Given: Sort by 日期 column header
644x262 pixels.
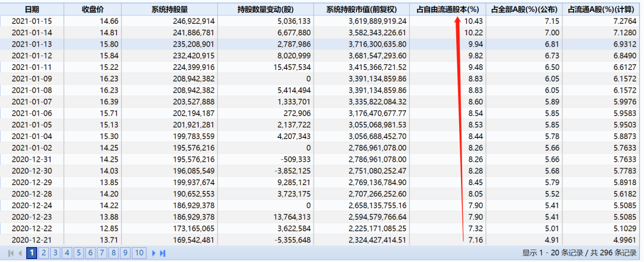Looking at the screenshot, I should pyautogui.click(x=32, y=9).
